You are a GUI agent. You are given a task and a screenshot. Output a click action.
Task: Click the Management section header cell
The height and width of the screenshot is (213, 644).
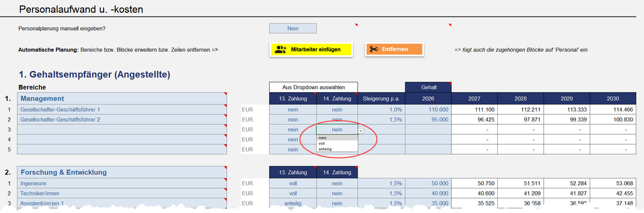122,99
